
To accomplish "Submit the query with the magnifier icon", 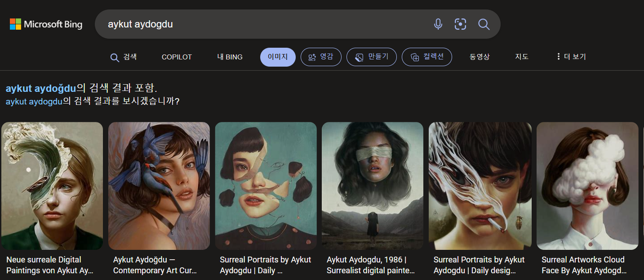I will [x=484, y=24].
